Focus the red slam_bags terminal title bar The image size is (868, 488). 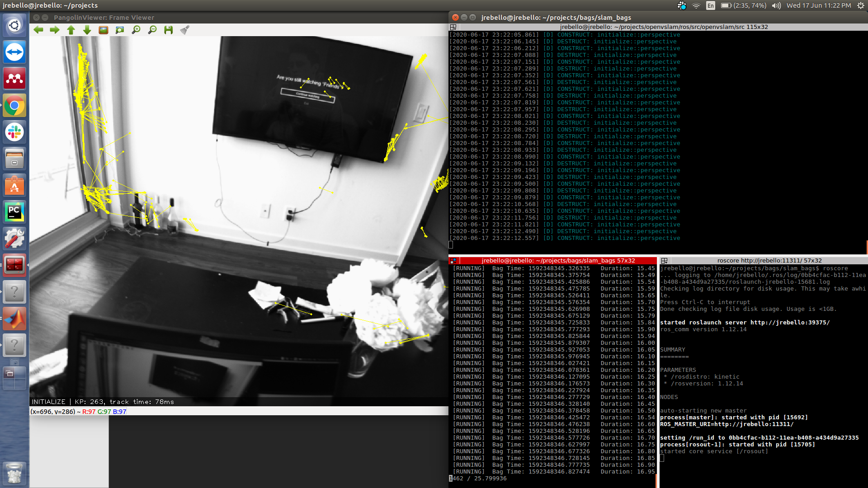[x=552, y=260]
